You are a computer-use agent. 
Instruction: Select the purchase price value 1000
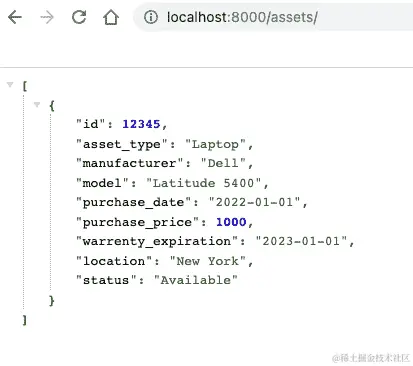click(x=231, y=222)
